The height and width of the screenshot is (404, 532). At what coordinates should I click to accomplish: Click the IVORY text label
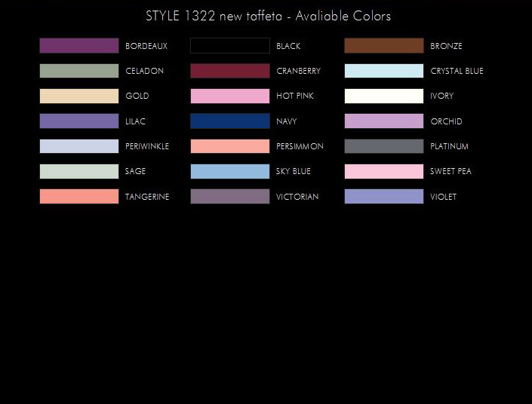[x=441, y=96]
